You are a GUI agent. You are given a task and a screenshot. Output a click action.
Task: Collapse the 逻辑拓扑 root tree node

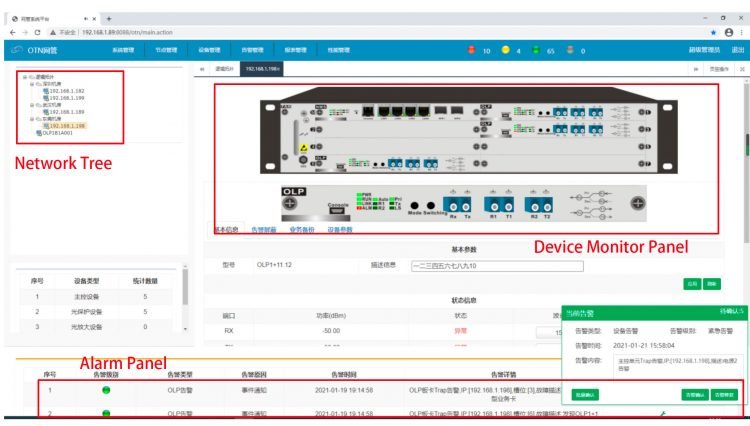tap(24, 77)
